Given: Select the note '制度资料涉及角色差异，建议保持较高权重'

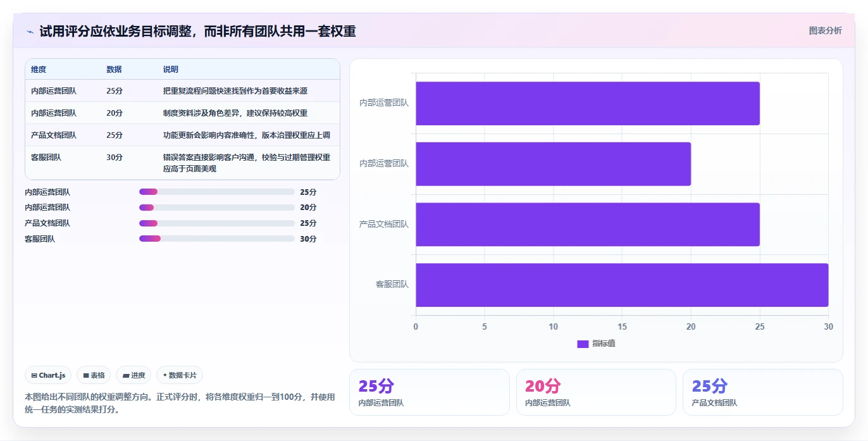Looking at the screenshot, I should (x=235, y=113).
